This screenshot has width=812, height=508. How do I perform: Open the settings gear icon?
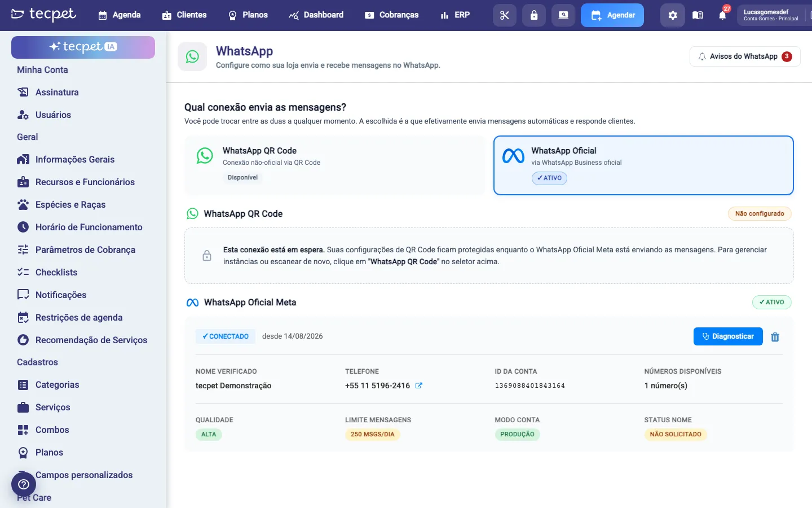pos(673,15)
